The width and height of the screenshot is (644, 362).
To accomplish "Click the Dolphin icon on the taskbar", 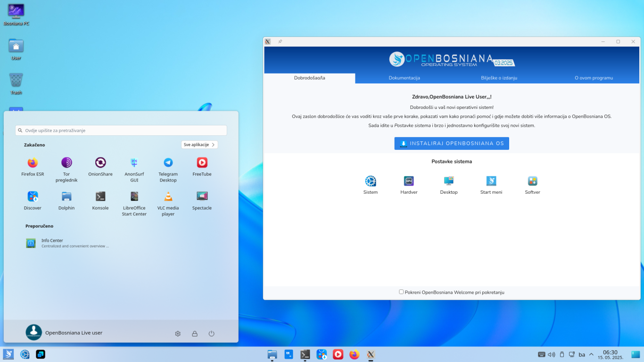I will 272,354.
